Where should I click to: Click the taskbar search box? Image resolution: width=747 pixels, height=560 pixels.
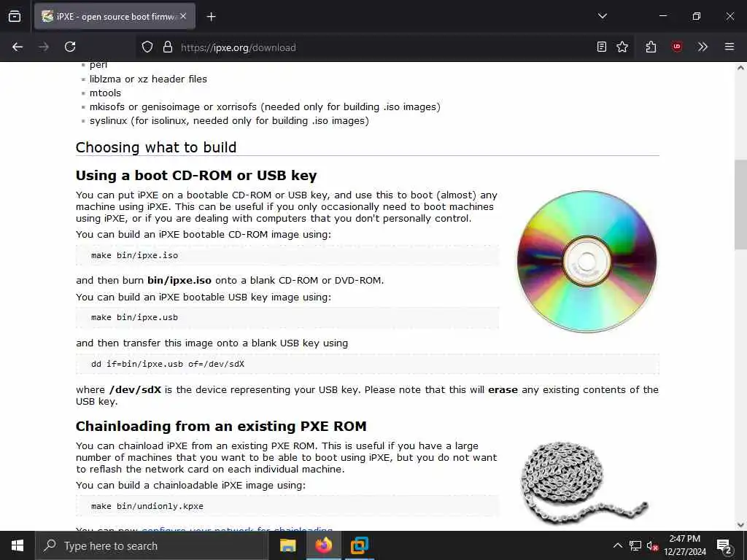click(x=152, y=545)
